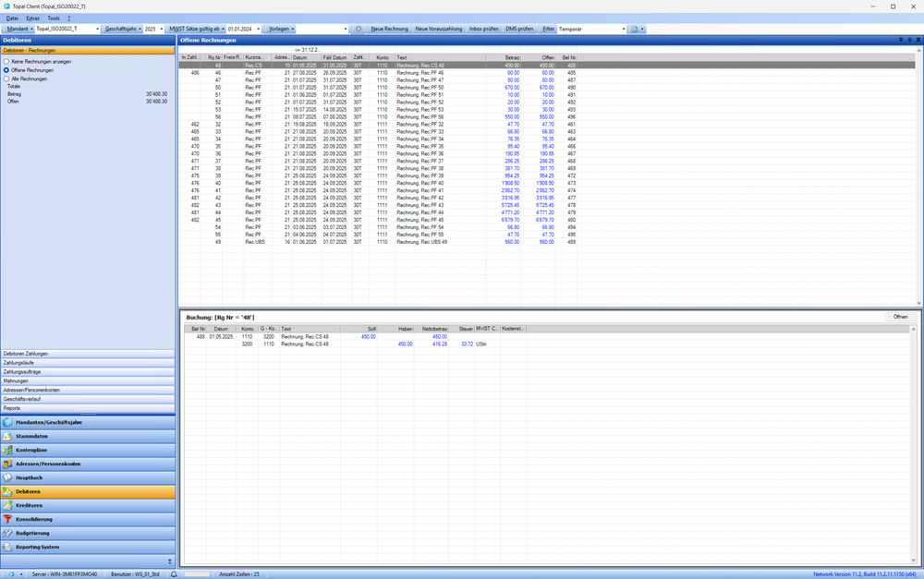
Task: Select 'Keine Rechnungen anzeigen' radio option
Action: tap(6, 62)
